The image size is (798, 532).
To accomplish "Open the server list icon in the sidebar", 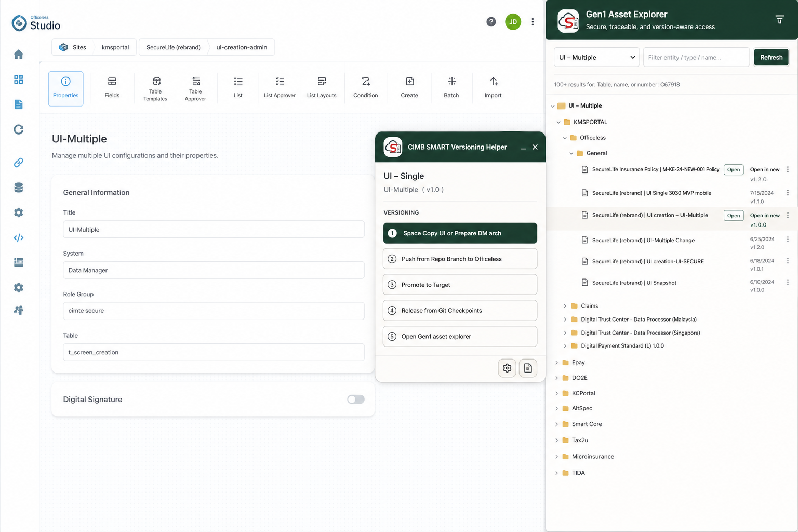I will (x=19, y=262).
